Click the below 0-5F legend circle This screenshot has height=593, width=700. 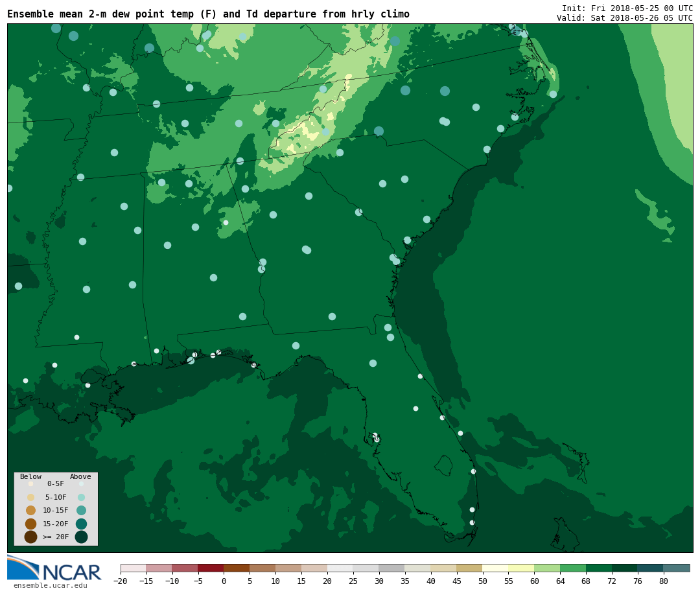click(31, 483)
